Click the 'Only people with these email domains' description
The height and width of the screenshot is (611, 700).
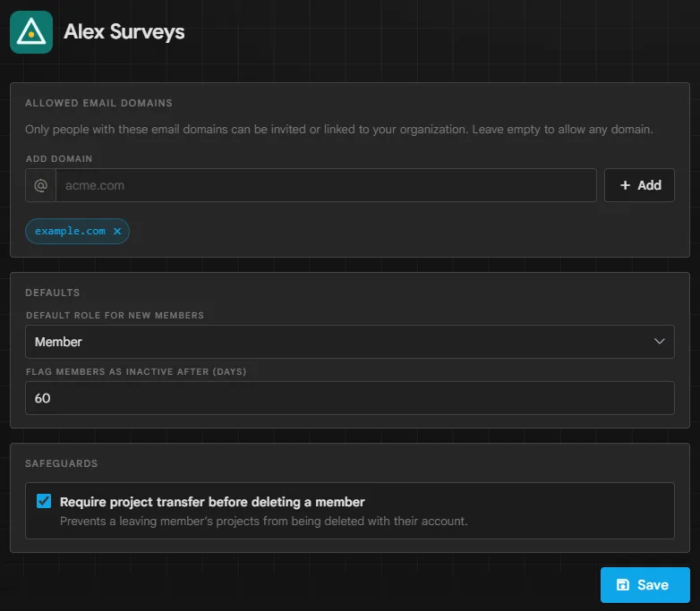point(339,130)
